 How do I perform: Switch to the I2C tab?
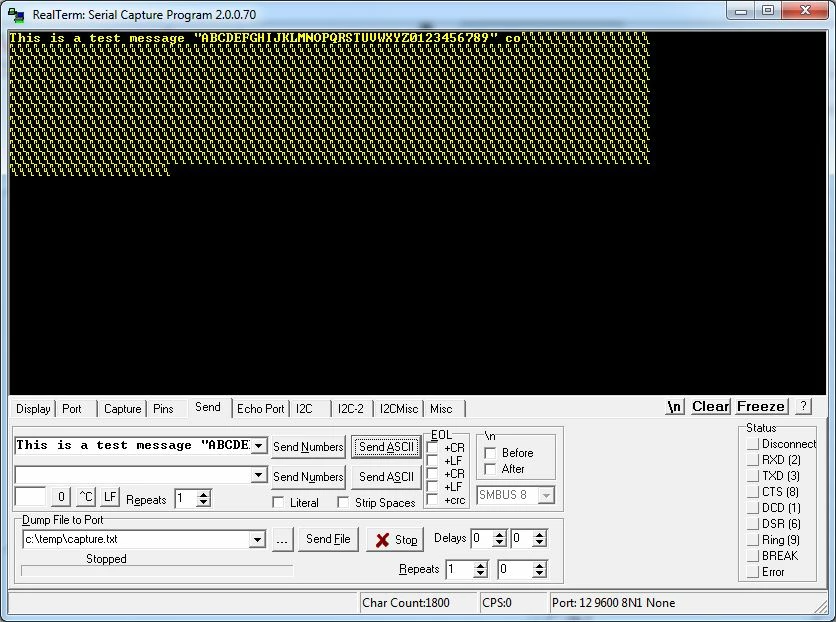(x=304, y=409)
